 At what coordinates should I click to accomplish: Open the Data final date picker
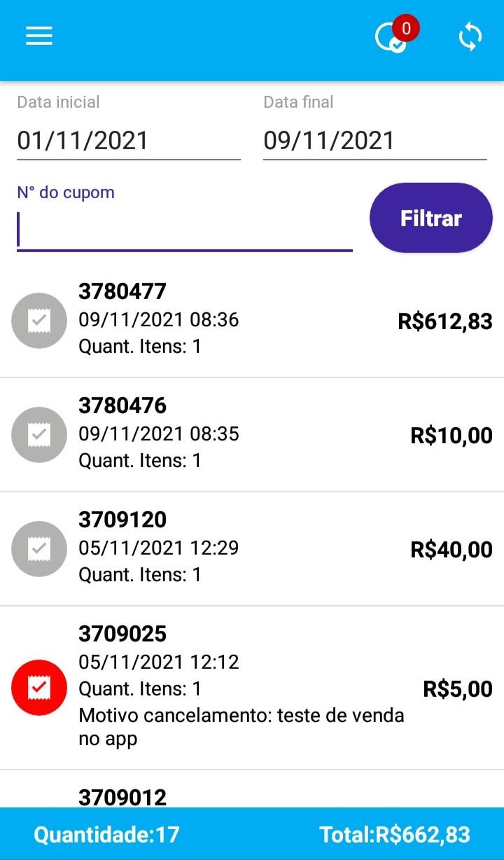click(374, 141)
